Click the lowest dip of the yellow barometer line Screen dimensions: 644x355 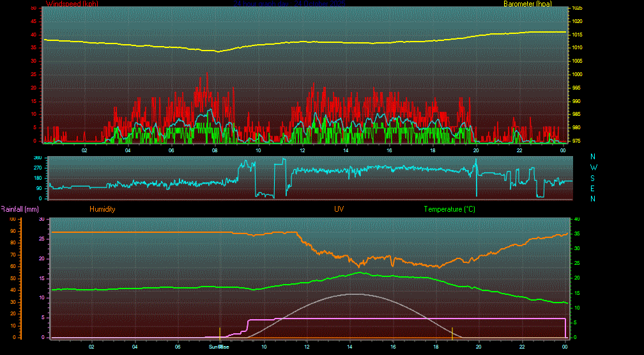pos(218,51)
